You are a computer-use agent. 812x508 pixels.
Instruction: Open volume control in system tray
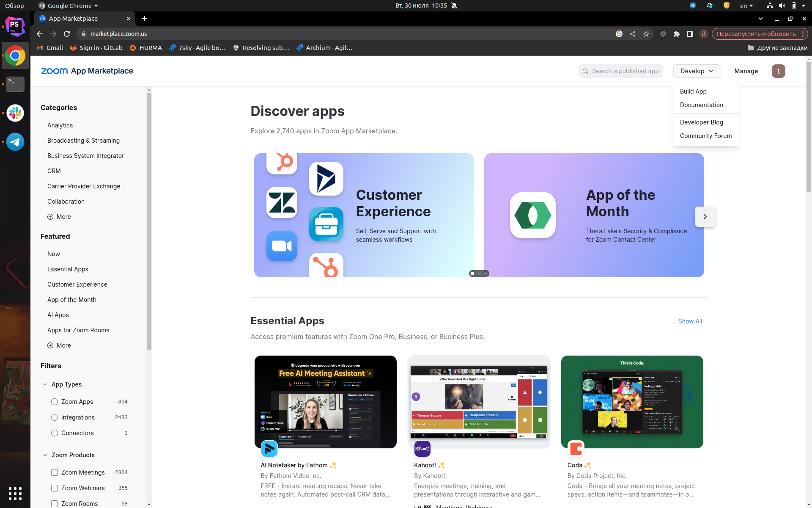(x=782, y=6)
